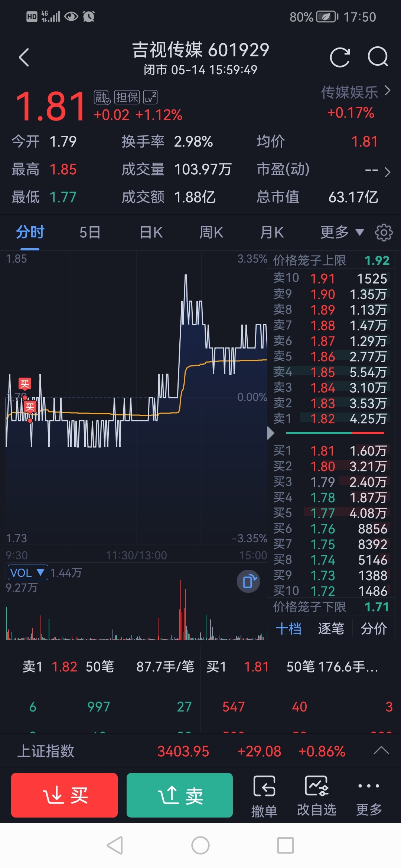Image resolution: width=401 pixels, height=868 pixels.
Task: Select the 十档 order book tab
Action: [288, 628]
